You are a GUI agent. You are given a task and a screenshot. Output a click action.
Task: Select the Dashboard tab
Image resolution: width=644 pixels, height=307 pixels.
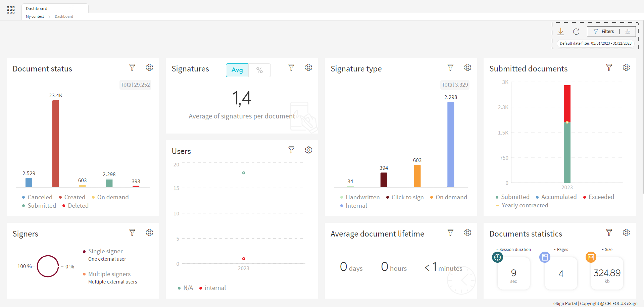pos(55,8)
